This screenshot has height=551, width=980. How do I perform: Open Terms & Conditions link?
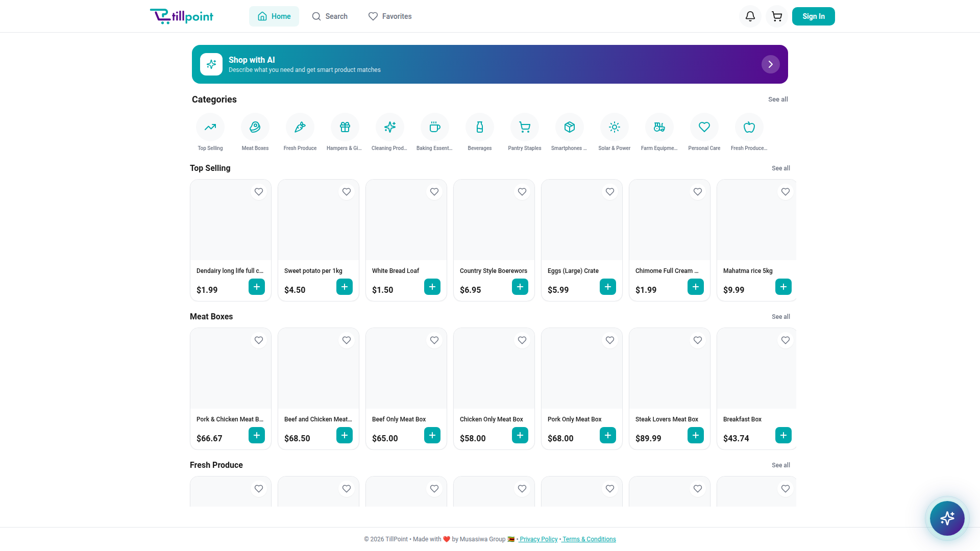[589, 539]
